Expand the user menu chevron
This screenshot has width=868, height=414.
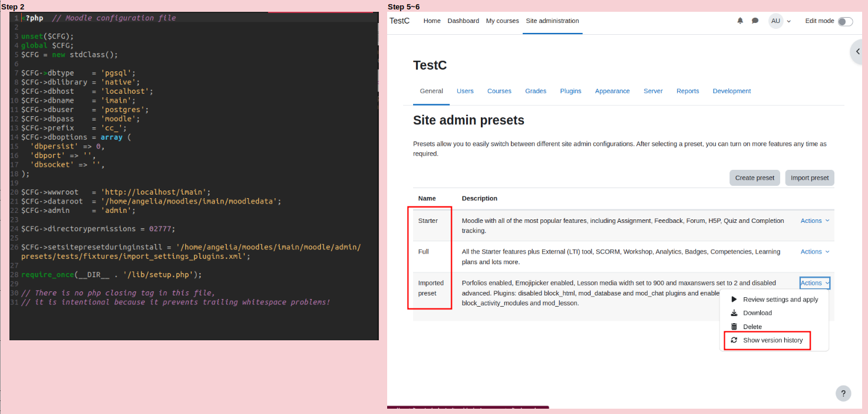click(789, 21)
